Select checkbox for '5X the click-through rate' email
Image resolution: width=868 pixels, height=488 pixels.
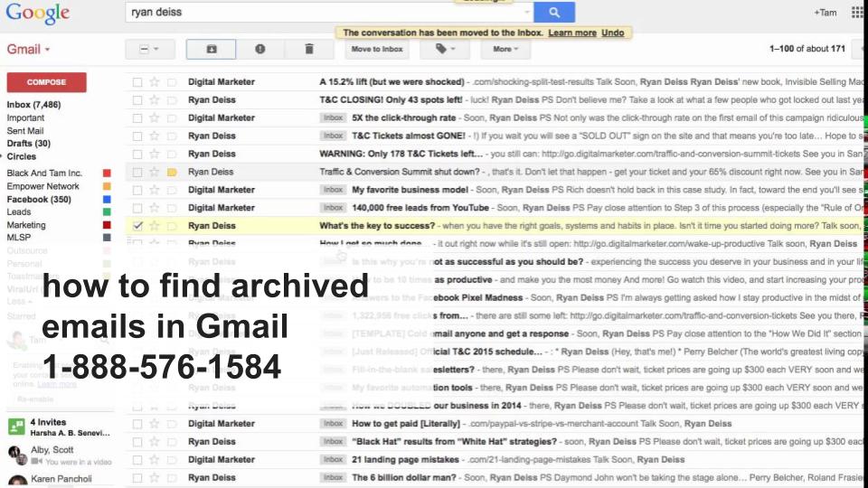[137, 117]
